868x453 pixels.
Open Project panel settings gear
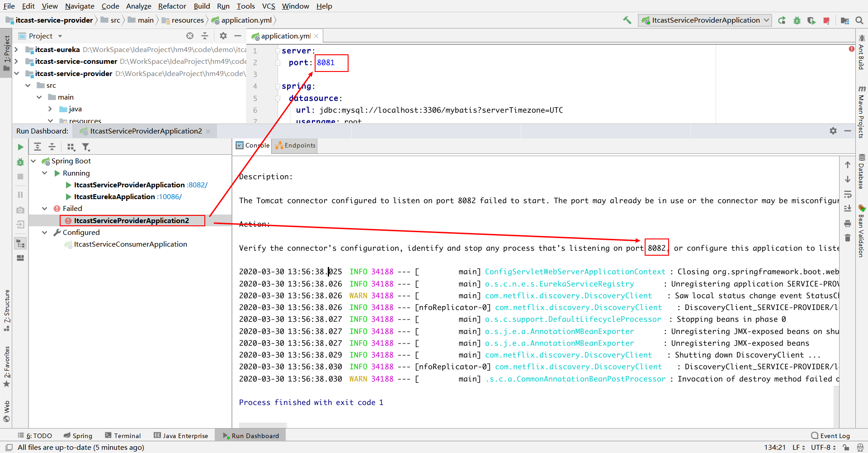[x=223, y=36]
